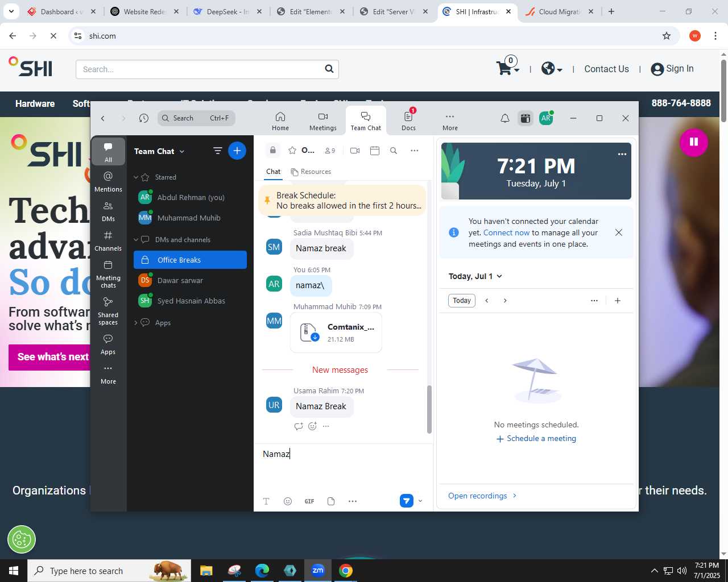Dismiss the calendar connect notice
This screenshot has width=728, height=582.
(619, 232)
